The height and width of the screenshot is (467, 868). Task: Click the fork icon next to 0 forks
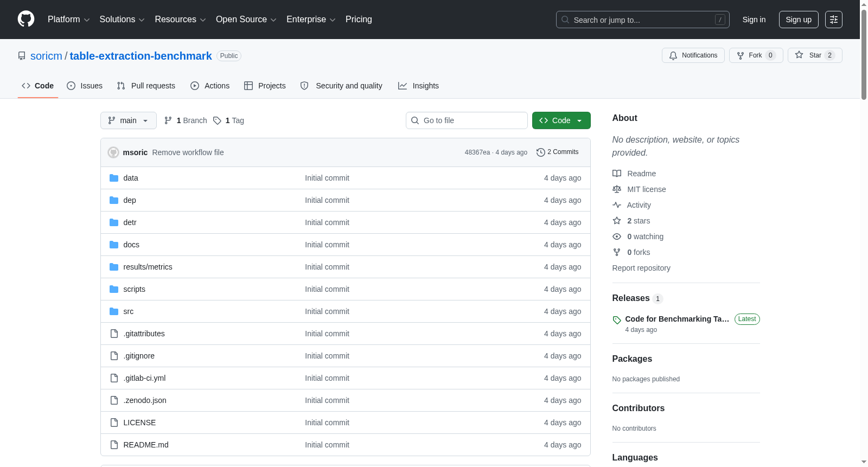(617, 252)
